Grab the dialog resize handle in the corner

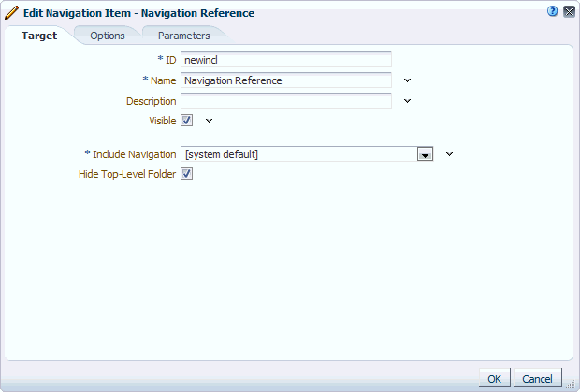[572, 385]
